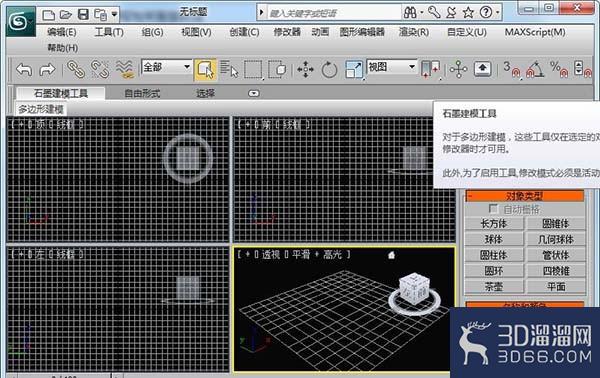600x378 pixels.
Task: Unlink Selection broken chain tool
Action: click(100, 70)
